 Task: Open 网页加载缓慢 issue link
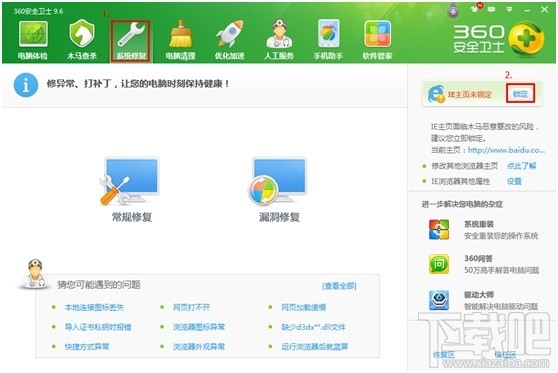coord(304,308)
